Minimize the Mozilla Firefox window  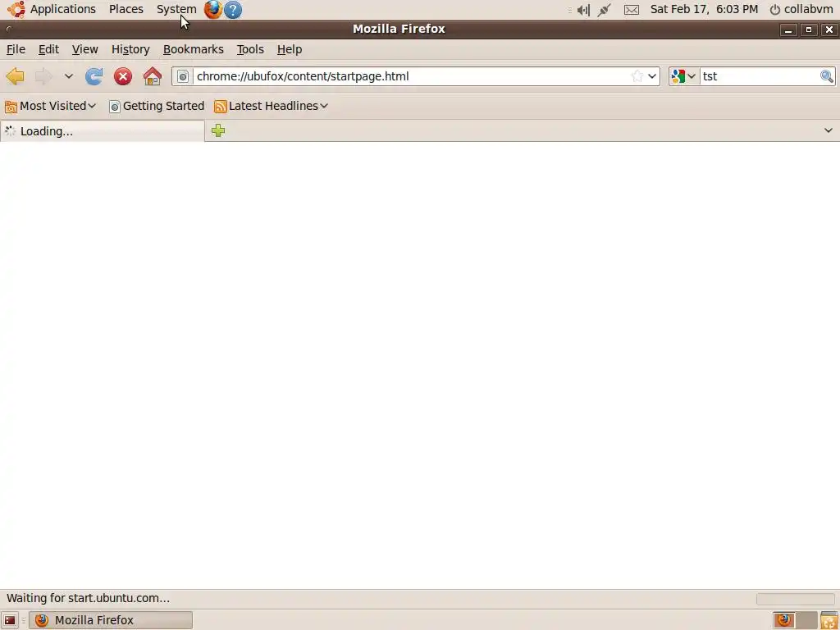click(788, 30)
